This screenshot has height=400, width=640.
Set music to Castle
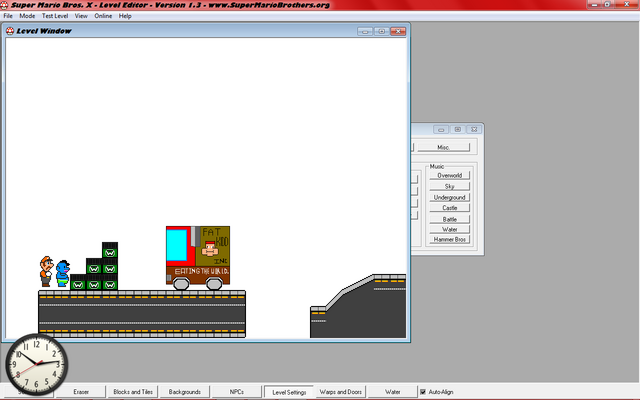[449, 208]
